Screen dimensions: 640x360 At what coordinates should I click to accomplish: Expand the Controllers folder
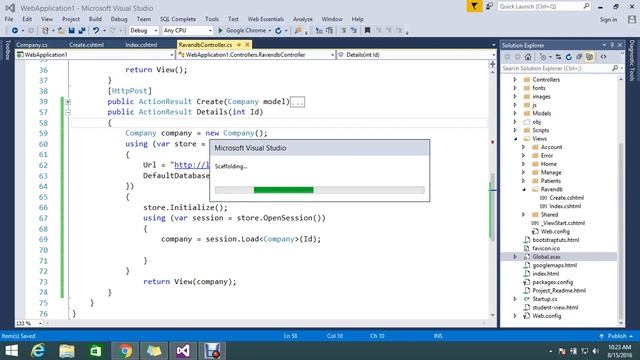coord(515,80)
